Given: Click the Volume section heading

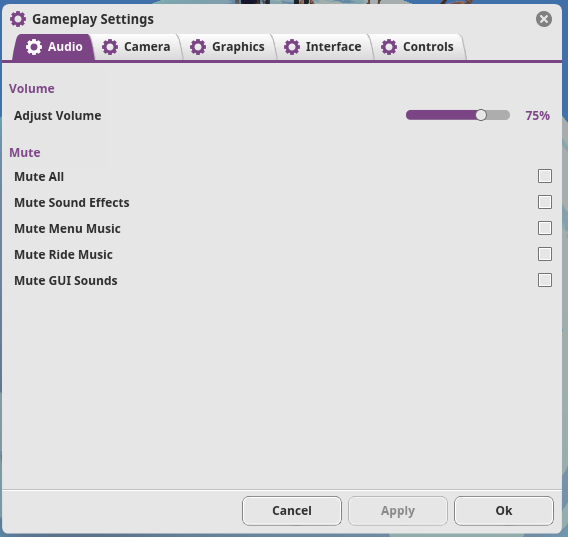Looking at the screenshot, I should pyautogui.click(x=32, y=89).
